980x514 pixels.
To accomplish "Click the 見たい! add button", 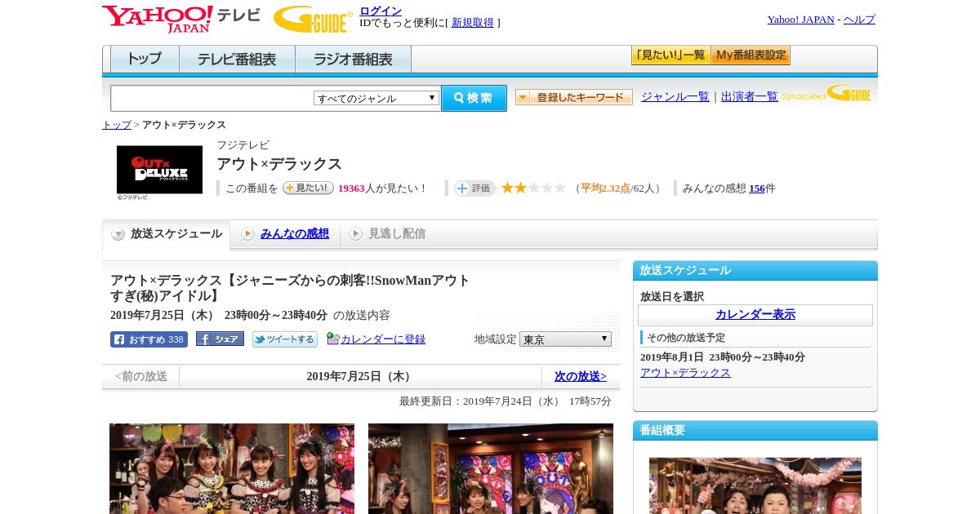I will tap(308, 188).
